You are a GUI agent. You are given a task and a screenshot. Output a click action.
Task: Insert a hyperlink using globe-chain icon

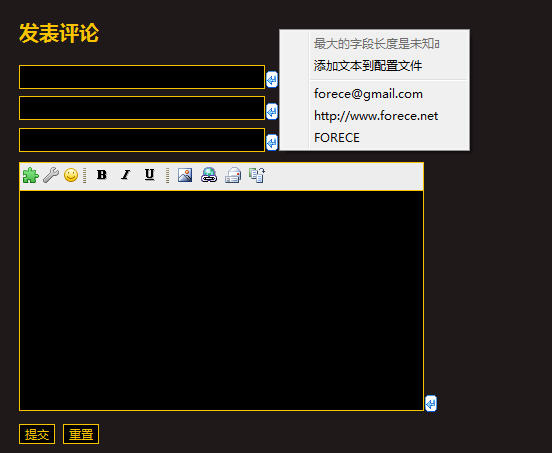pyautogui.click(x=209, y=175)
